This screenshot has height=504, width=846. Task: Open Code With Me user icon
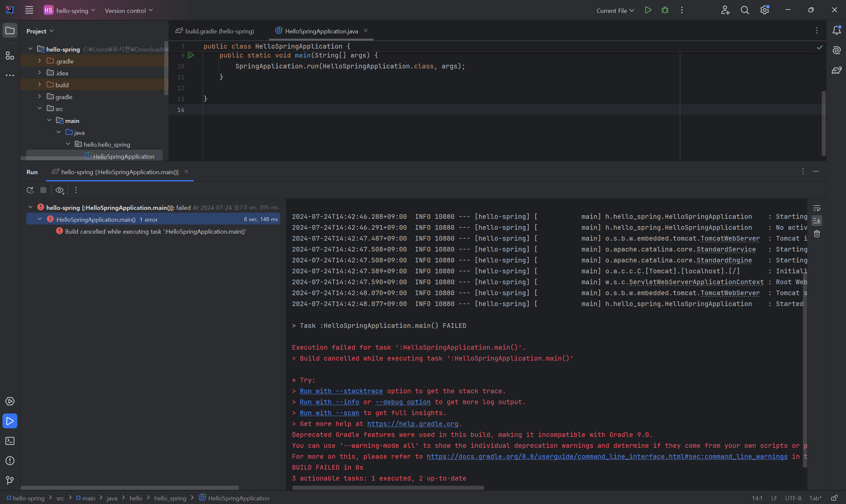tap(725, 10)
